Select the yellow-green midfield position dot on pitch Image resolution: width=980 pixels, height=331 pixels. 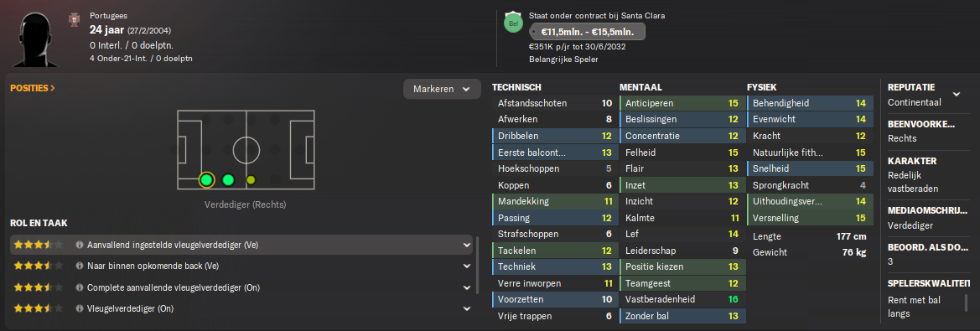tap(251, 180)
